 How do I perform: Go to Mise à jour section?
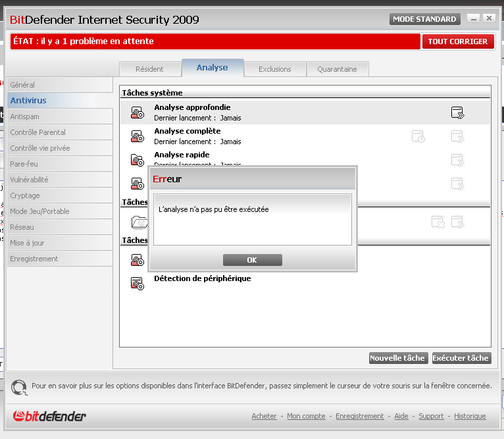coord(60,242)
